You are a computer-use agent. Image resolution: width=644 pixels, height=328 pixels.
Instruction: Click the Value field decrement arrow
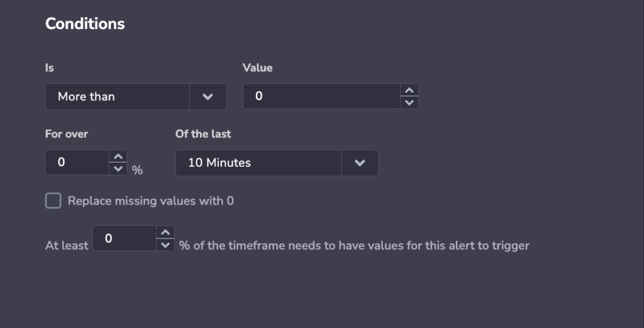[409, 103]
